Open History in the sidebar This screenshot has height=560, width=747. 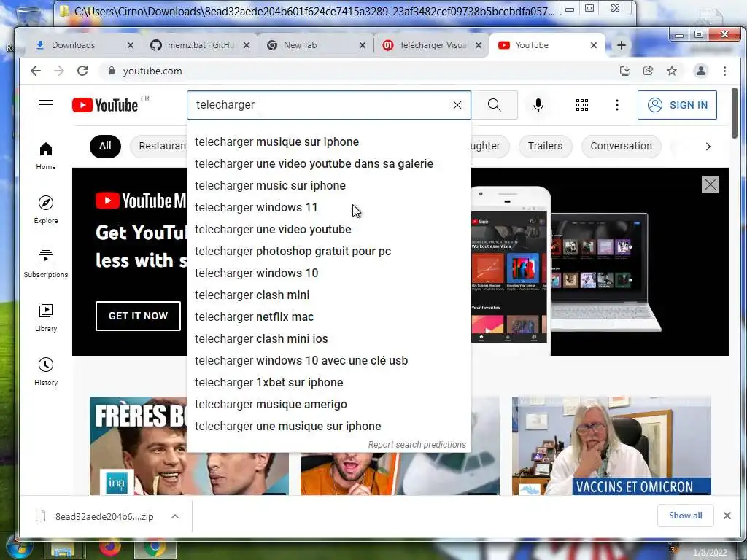[46, 371]
